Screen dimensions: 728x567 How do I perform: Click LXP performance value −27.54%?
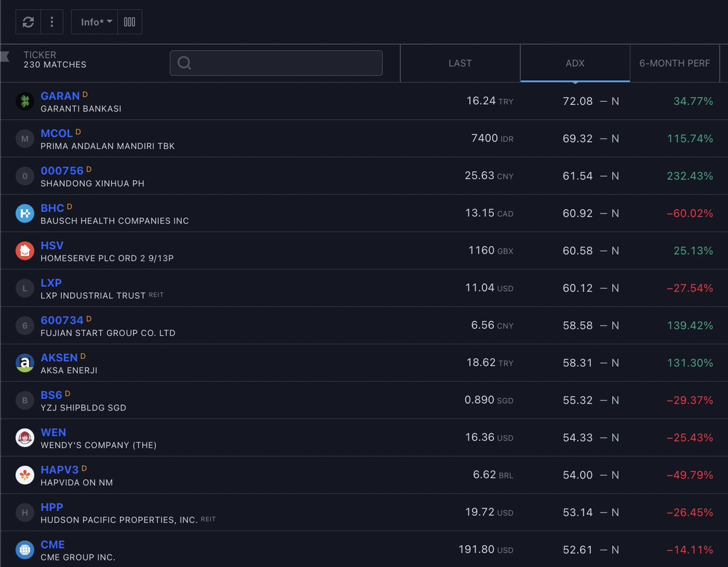pos(690,289)
